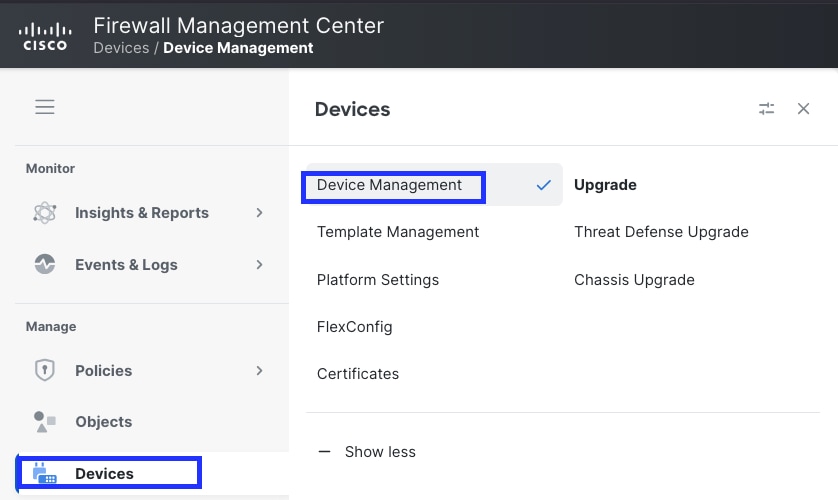The image size is (838, 500).
Task: Open Template Management
Action: [398, 232]
